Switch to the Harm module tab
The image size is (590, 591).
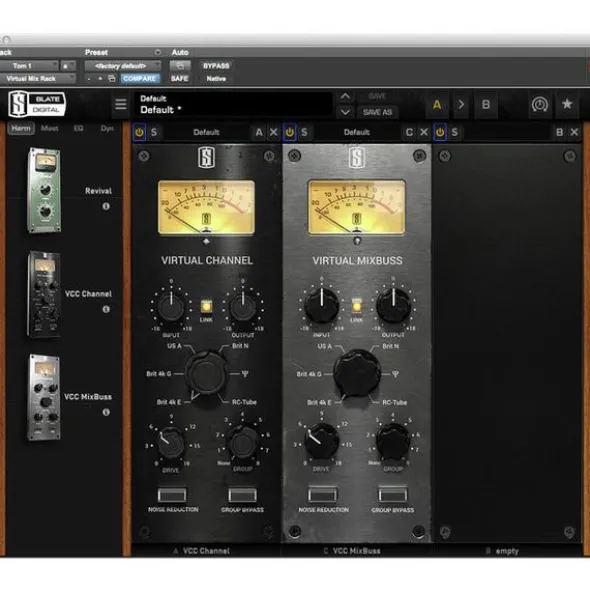[21, 129]
